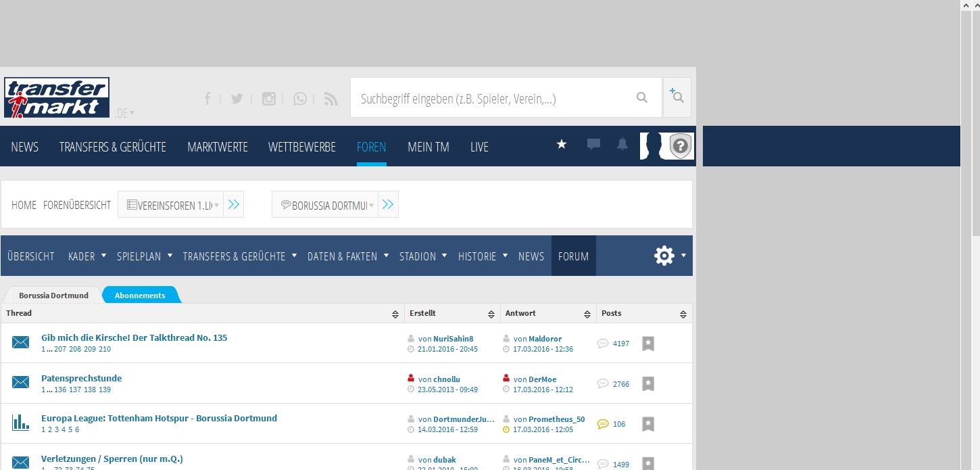Click the Transfermarkt logo
Screen dimensions: 980x470
click(57, 97)
